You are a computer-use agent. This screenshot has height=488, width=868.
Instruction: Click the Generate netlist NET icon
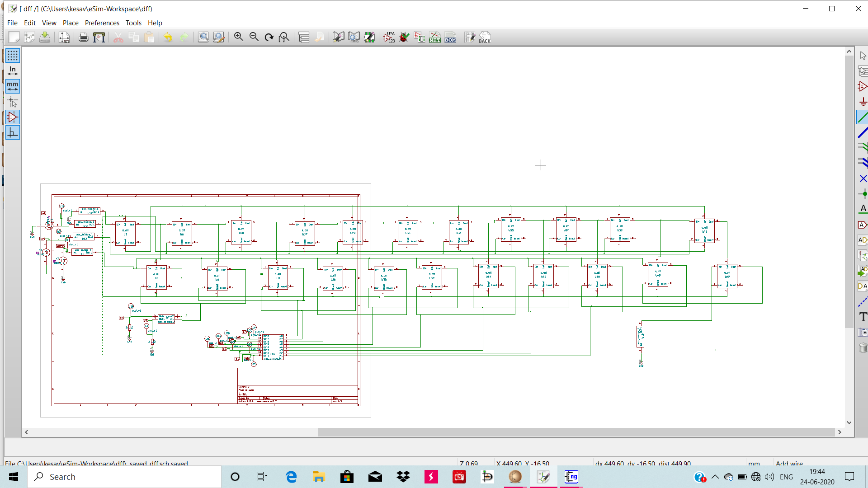(x=435, y=38)
